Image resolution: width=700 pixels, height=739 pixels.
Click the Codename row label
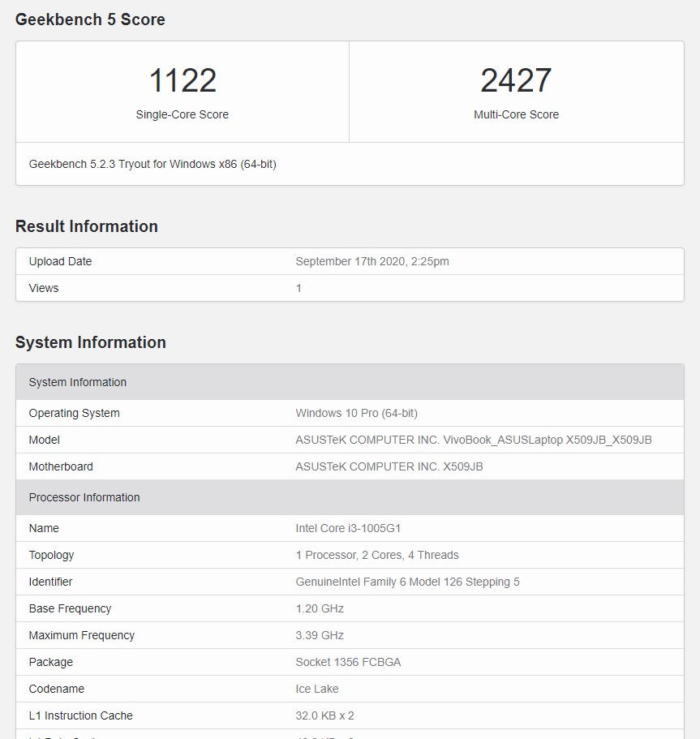[x=57, y=689]
